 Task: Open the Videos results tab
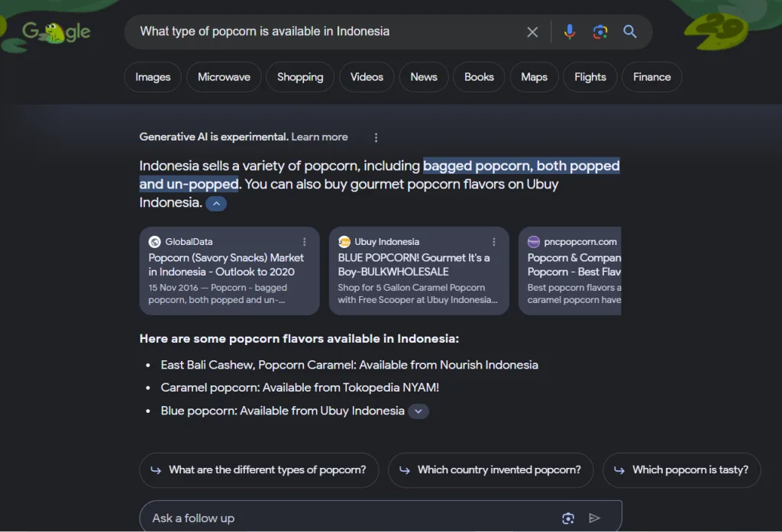coord(367,77)
